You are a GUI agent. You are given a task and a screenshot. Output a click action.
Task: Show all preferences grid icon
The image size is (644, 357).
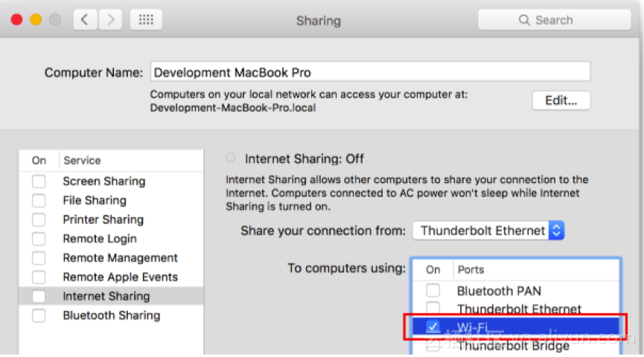click(146, 19)
